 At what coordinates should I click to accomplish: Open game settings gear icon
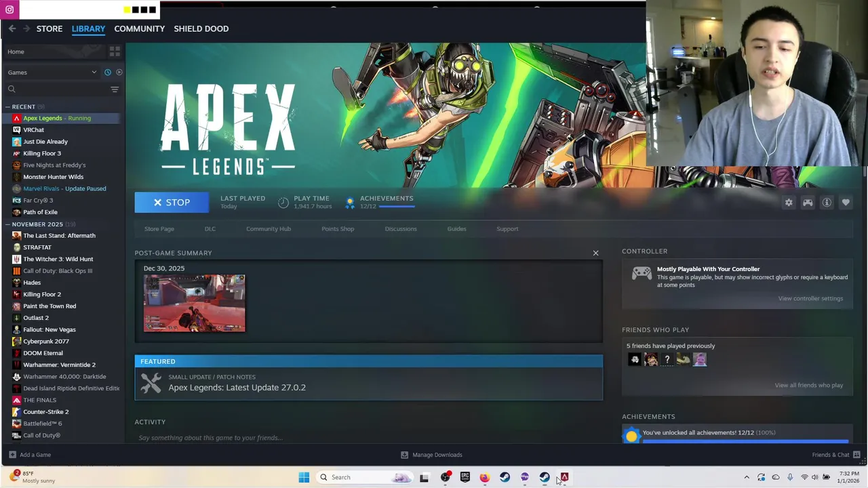point(789,203)
